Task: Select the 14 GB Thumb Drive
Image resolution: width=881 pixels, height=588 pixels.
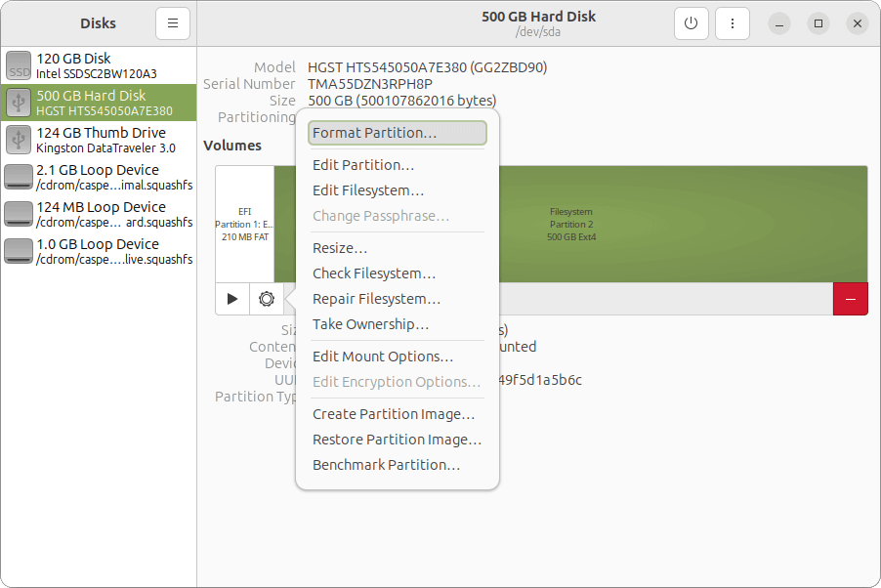Action: pos(98,140)
